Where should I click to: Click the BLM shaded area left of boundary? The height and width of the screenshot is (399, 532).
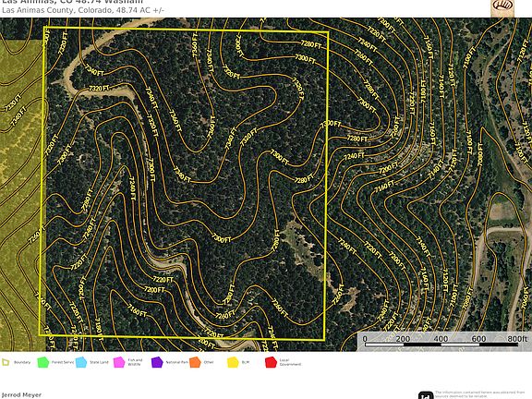pyautogui.click(x=21, y=190)
